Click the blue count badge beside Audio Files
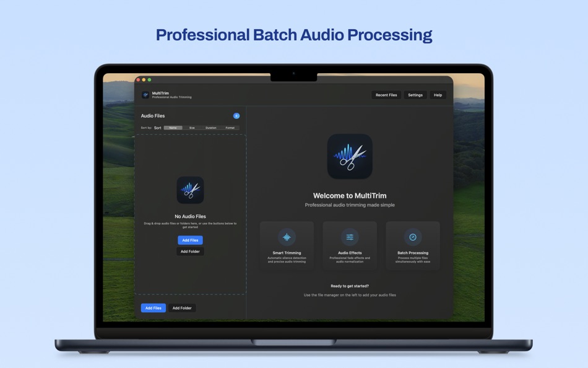 (x=236, y=115)
